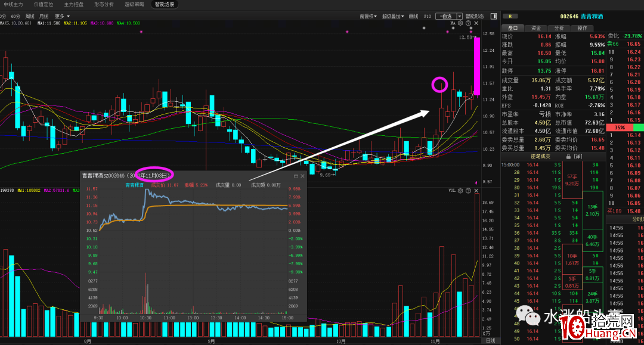Open the 分析 tab in quote panel
Viewport: 644px width, 345px height.
[559, 28]
